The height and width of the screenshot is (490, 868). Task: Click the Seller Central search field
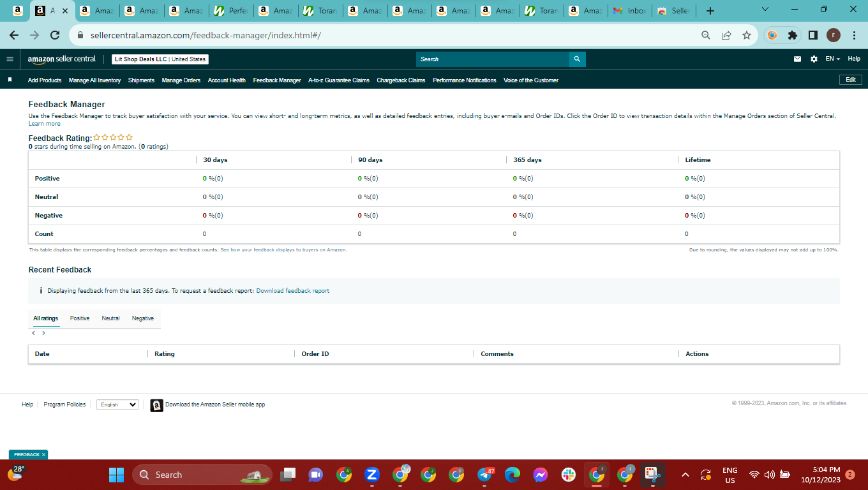493,59
